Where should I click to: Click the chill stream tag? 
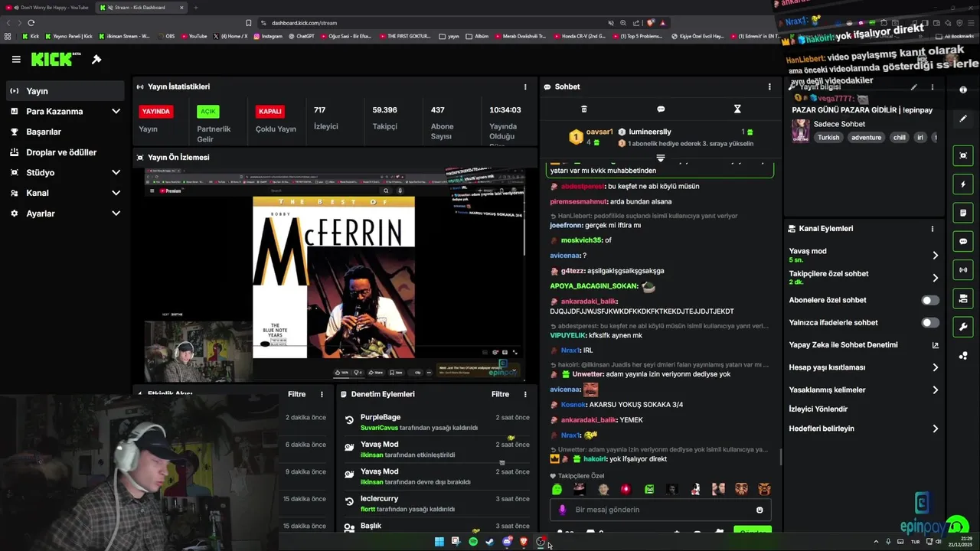(899, 138)
